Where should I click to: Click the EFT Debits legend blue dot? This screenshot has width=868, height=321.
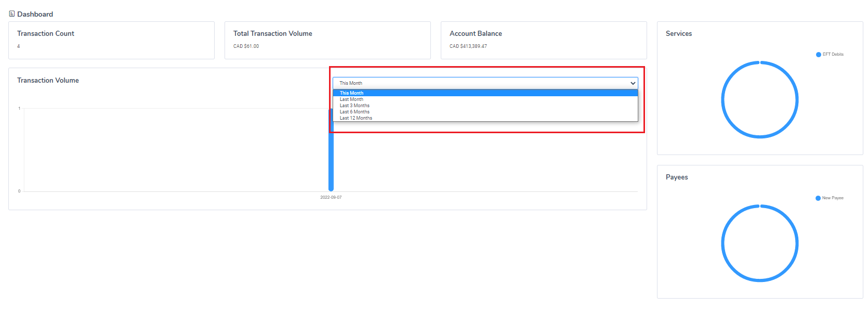coord(819,55)
